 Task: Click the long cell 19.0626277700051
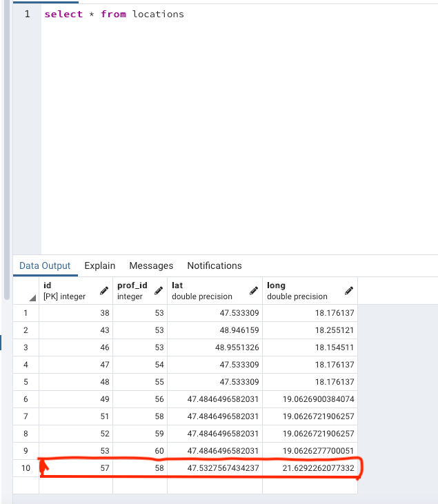[310, 451]
